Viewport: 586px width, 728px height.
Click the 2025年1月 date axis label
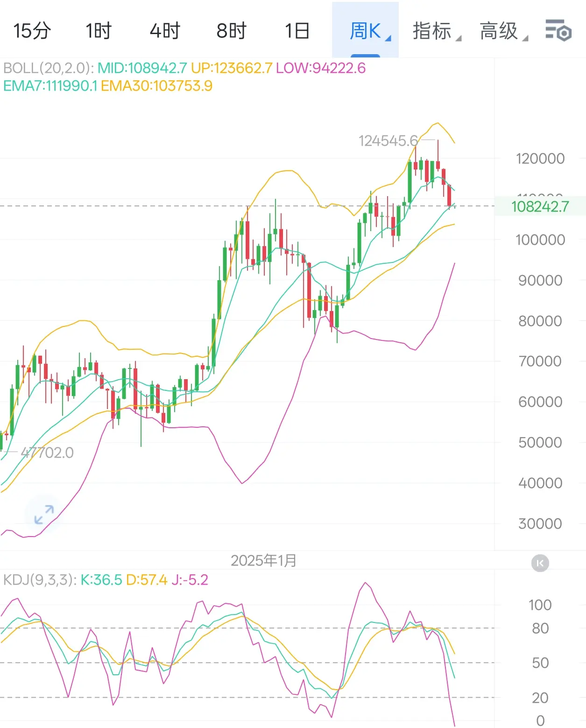(x=264, y=560)
